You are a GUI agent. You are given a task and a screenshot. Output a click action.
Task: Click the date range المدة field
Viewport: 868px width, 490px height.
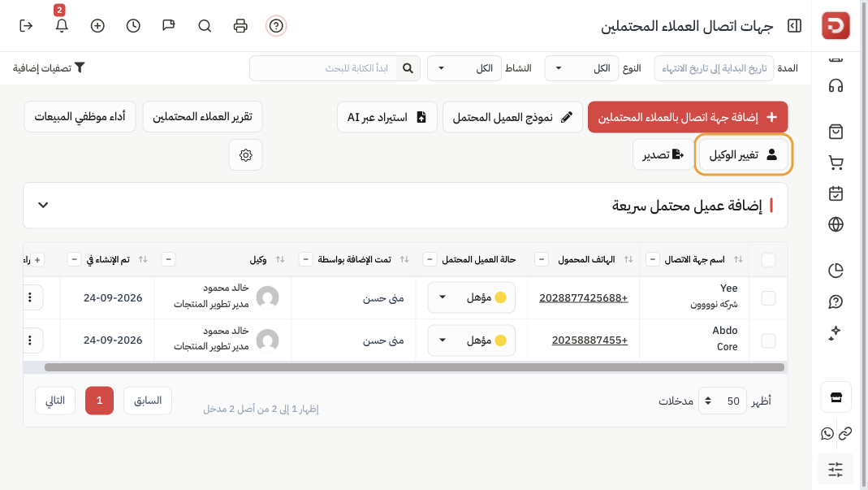pyautogui.click(x=714, y=68)
